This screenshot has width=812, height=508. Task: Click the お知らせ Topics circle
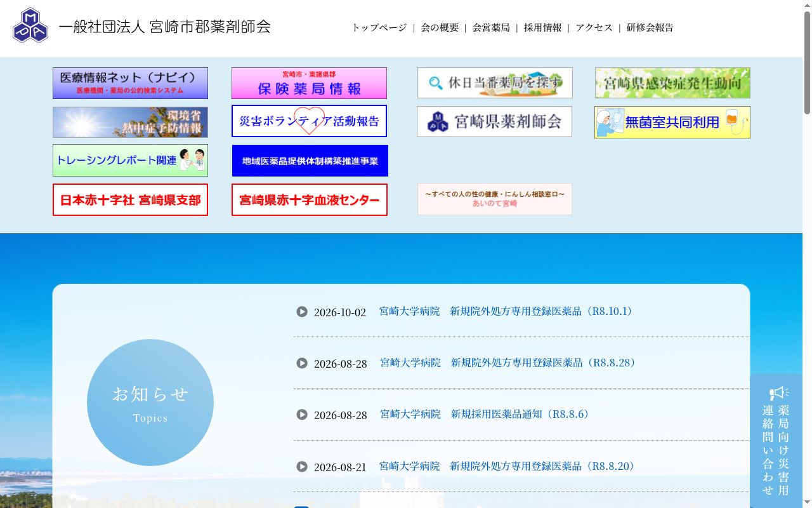[150, 403]
